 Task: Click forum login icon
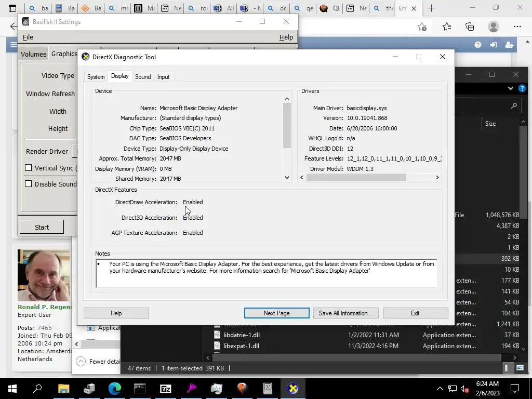coord(494,45)
